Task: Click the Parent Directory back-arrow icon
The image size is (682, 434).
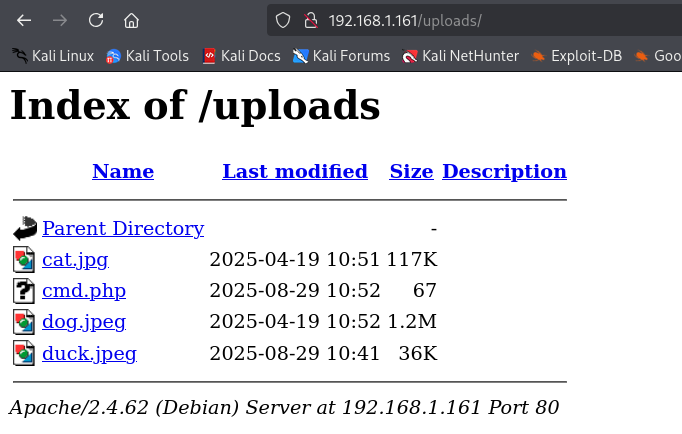Action: (x=24, y=229)
